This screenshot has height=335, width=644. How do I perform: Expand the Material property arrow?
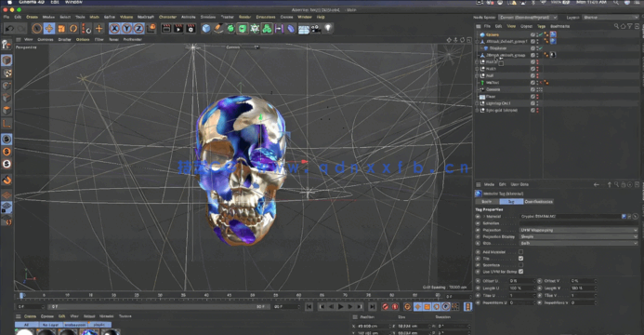pos(484,216)
